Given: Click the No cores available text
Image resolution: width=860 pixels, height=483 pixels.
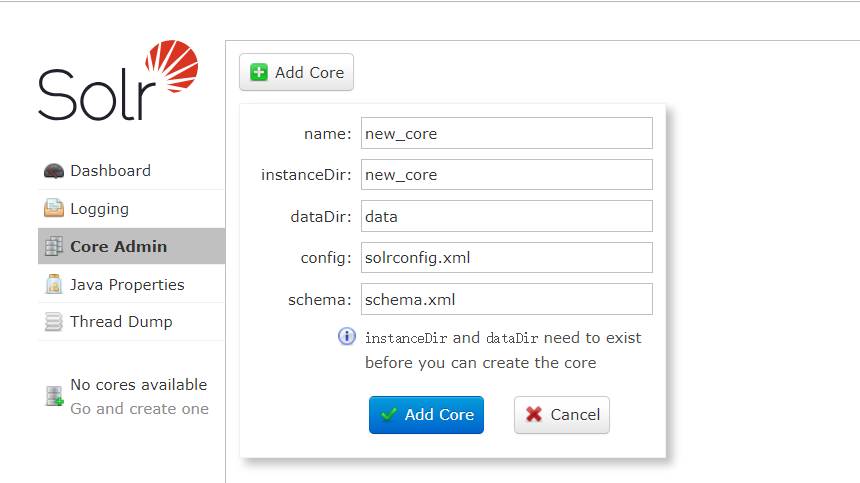Looking at the screenshot, I should coord(138,385).
